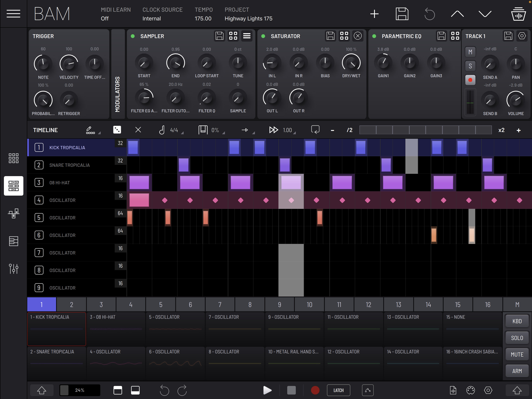Save the Sampler preset
This screenshot has width=532, height=399.
219,36
